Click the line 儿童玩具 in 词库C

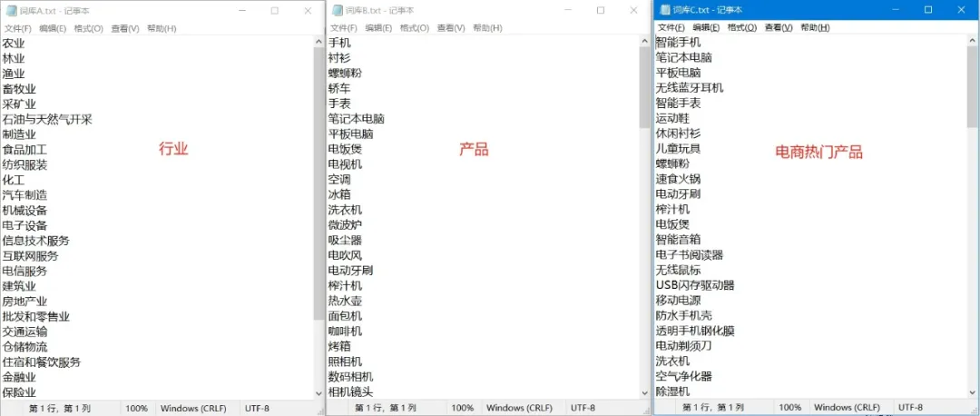[678, 148]
